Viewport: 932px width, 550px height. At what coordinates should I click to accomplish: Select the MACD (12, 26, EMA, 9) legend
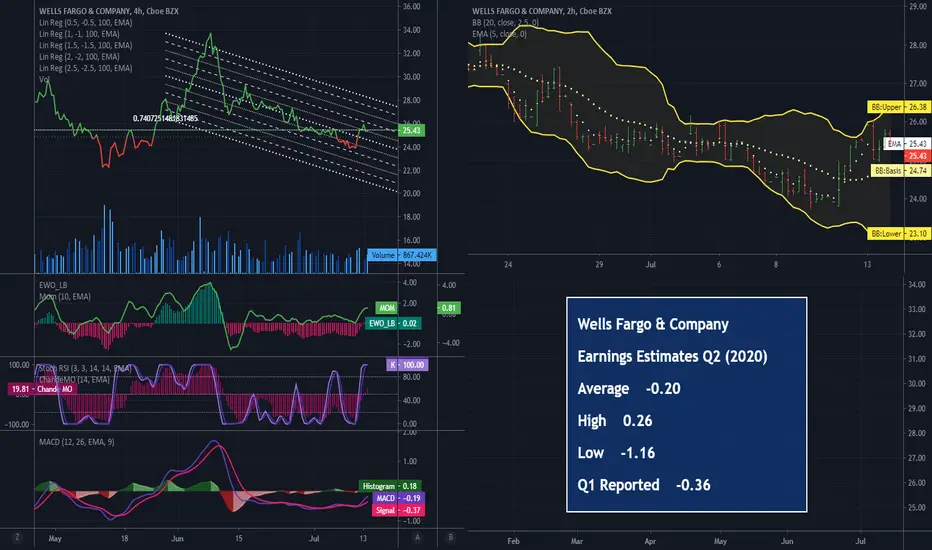point(77,442)
